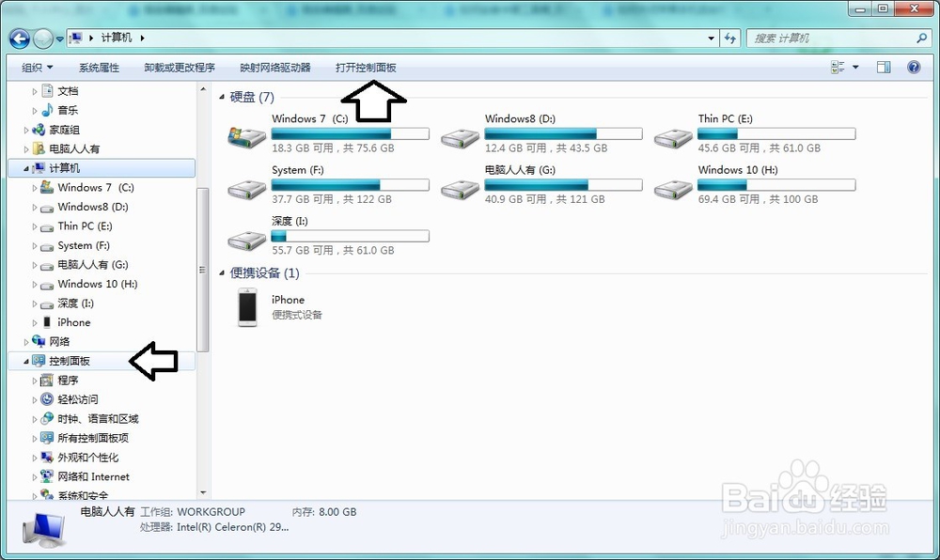Expand Windows8 (D:) in the tree
Screen dimensions: 940x560
coord(34,208)
